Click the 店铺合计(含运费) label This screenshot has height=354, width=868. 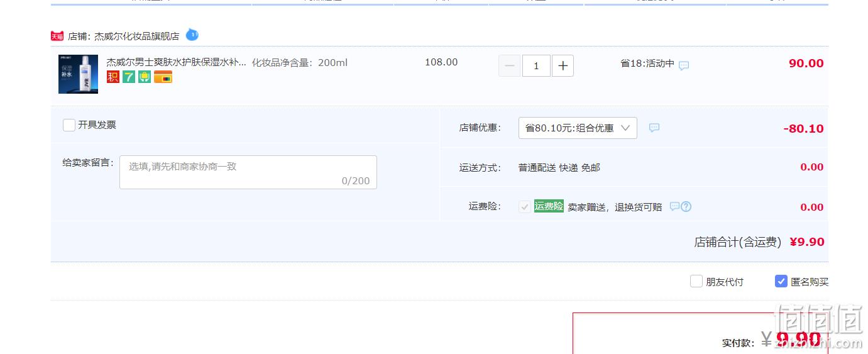pos(738,242)
